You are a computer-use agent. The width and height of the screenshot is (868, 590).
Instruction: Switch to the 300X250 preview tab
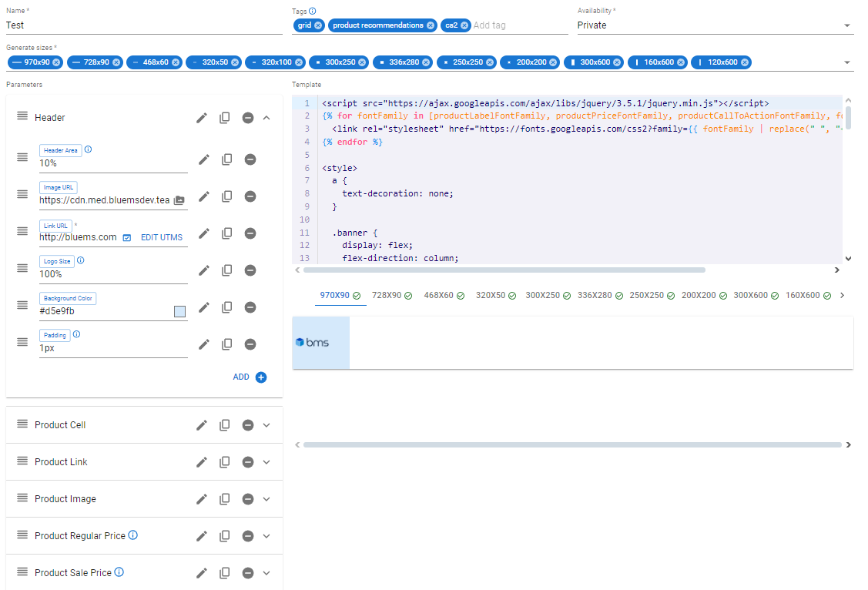pos(546,296)
